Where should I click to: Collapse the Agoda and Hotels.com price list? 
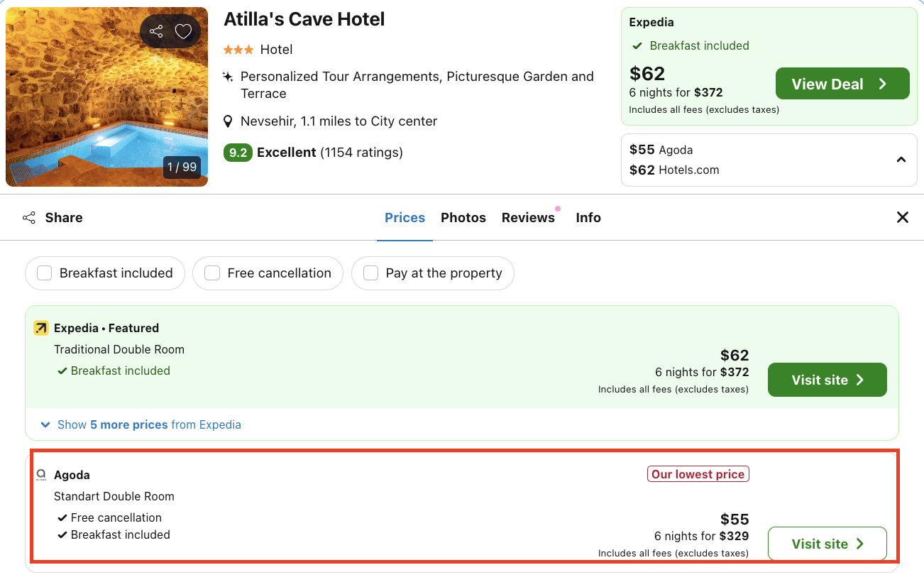(901, 159)
